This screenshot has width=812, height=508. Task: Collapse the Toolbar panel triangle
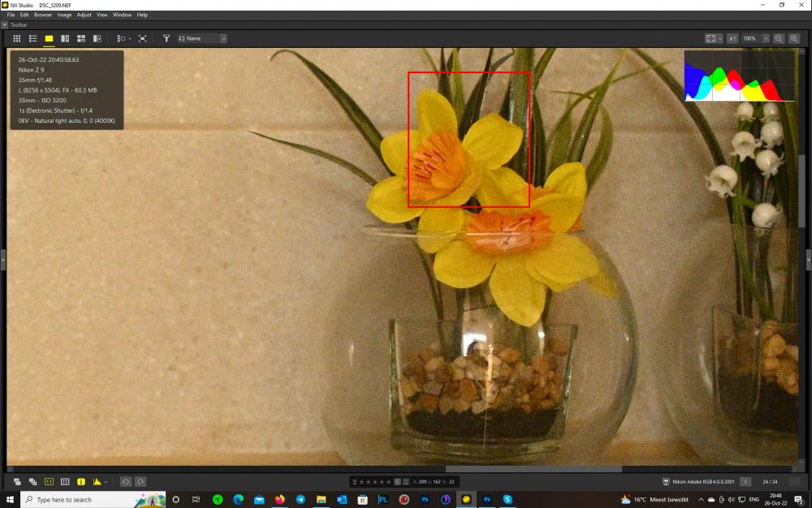coord(4,25)
